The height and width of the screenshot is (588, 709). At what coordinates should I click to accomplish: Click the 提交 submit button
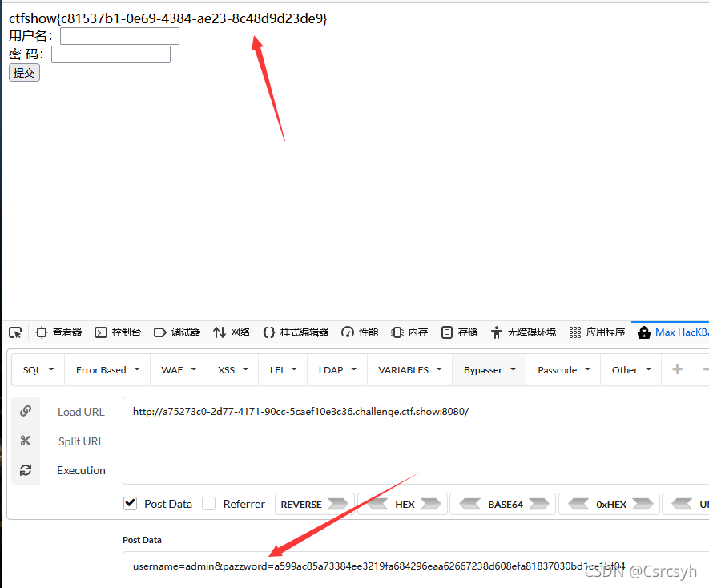tap(24, 73)
